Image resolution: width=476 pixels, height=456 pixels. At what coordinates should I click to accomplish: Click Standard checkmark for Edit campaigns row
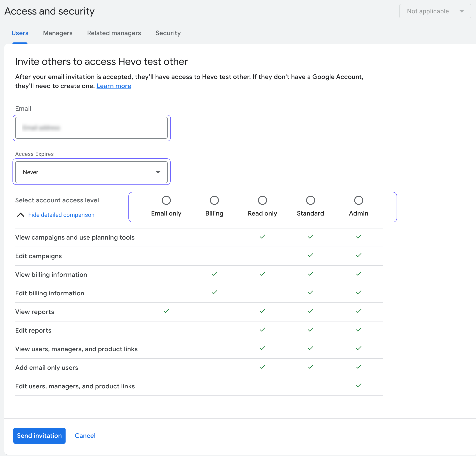coord(310,255)
